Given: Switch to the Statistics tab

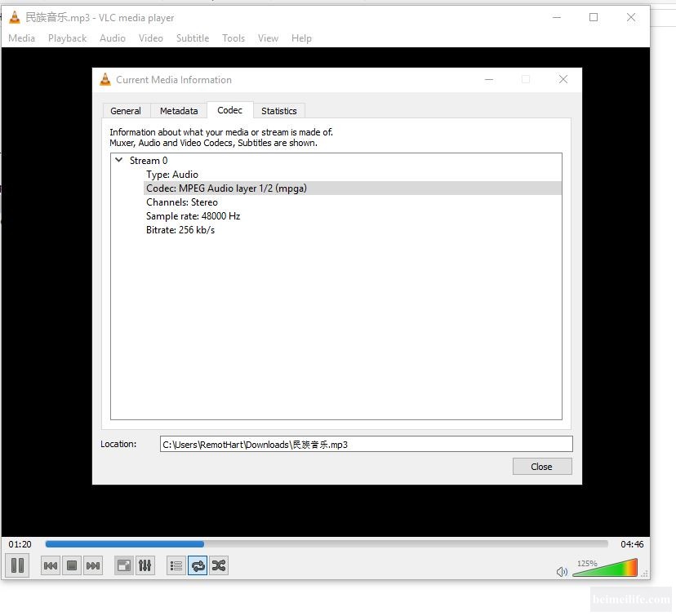Looking at the screenshot, I should (279, 111).
